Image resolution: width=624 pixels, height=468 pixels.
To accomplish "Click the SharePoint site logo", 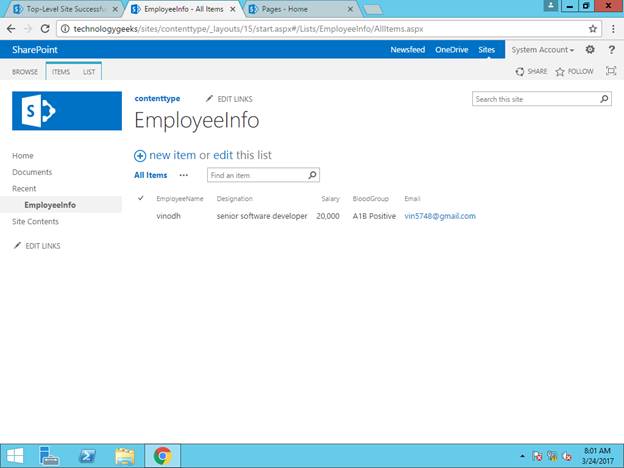I will pyautogui.click(x=67, y=111).
